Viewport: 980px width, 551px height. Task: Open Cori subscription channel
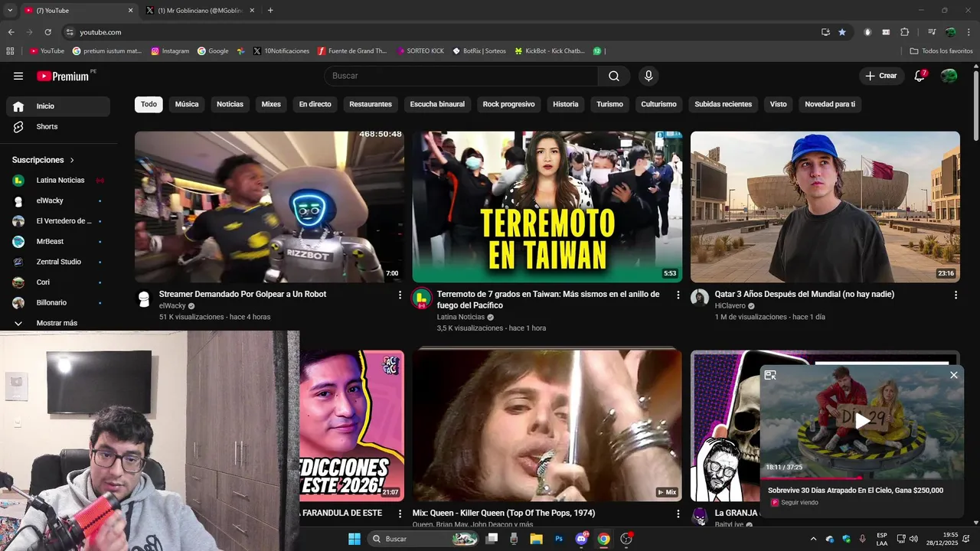click(x=58, y=282)
